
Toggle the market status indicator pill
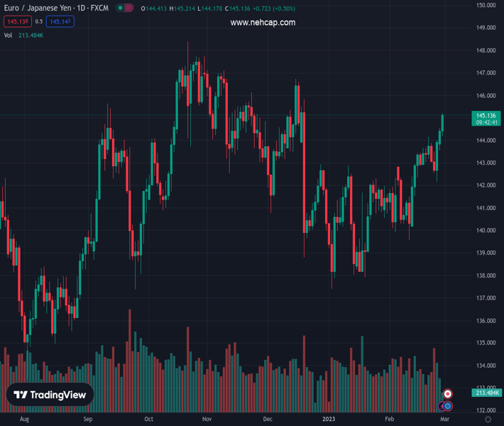pyautogui.click(x=125, y=9)
